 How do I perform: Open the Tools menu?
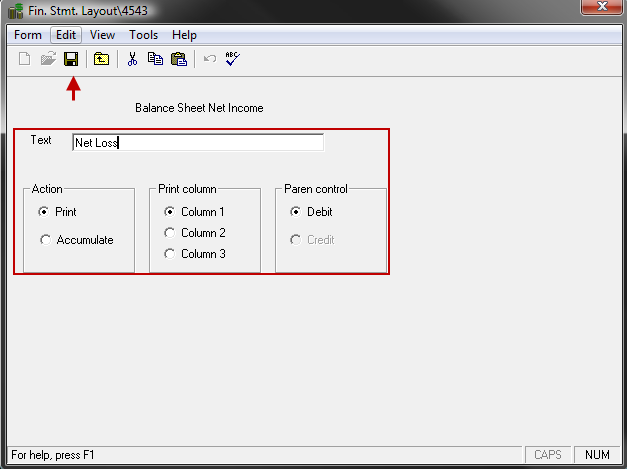pos(143,35)
